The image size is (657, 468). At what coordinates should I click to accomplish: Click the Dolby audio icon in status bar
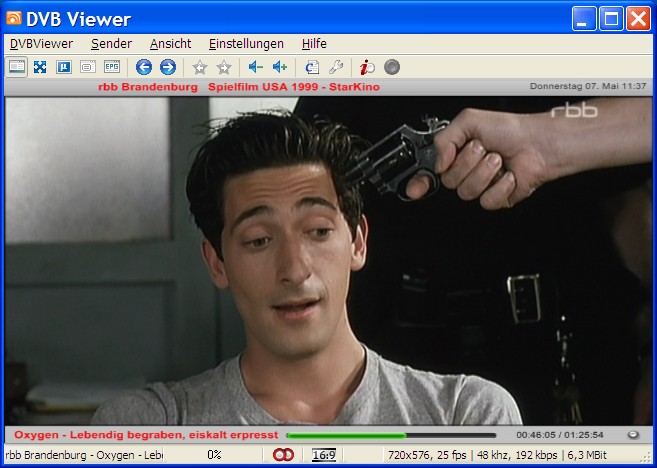point(283,455)
